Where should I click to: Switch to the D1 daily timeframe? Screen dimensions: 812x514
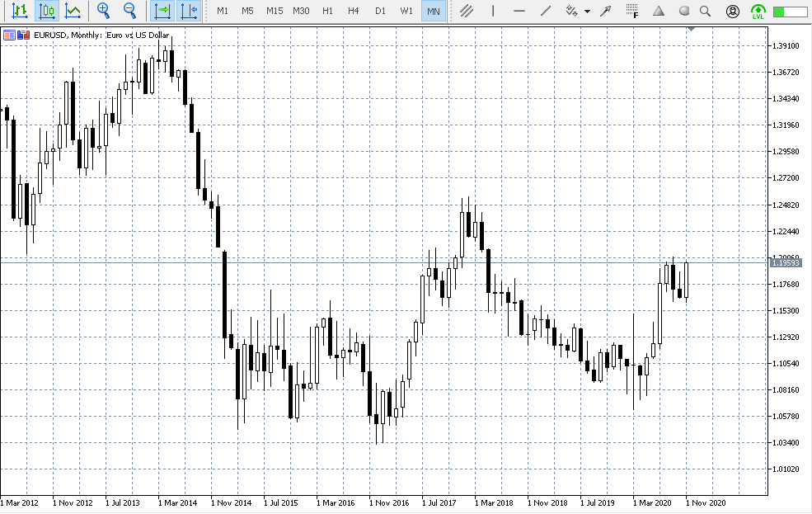click(x=380, y=11)
